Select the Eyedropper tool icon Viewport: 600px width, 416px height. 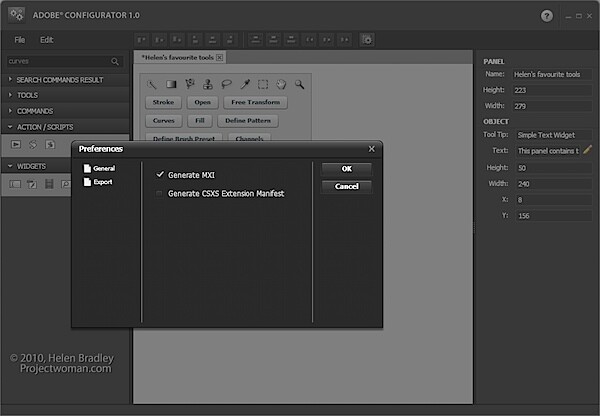coord(245,84)
